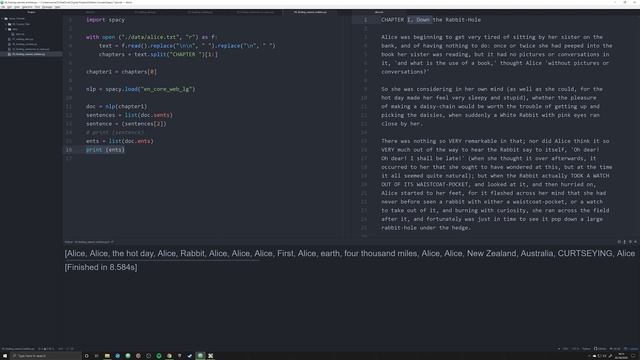Viewport: 640px width, 360px height.
Task: Open Task View on the taskbar
Action: pos(97,356)
